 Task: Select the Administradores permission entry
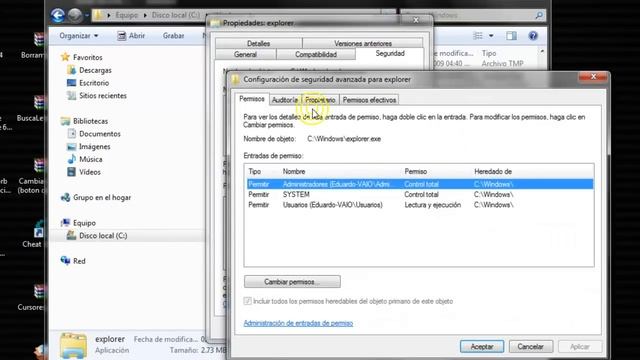pos(420,184)
